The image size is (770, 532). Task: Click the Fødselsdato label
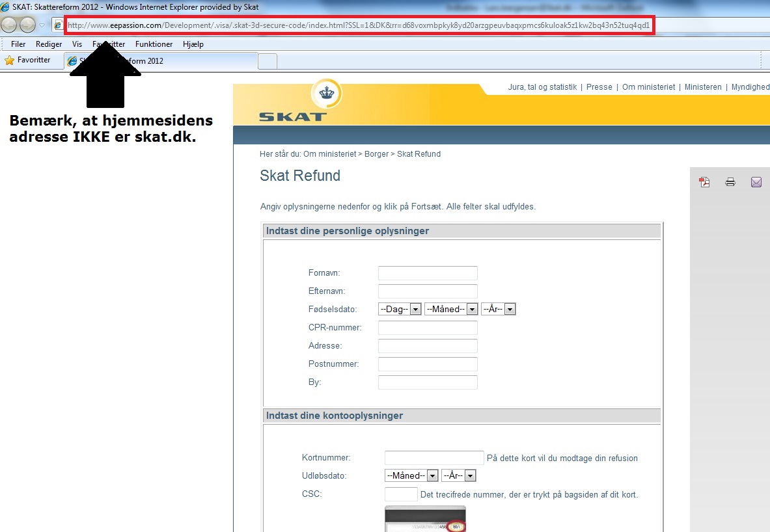(333, 309)
